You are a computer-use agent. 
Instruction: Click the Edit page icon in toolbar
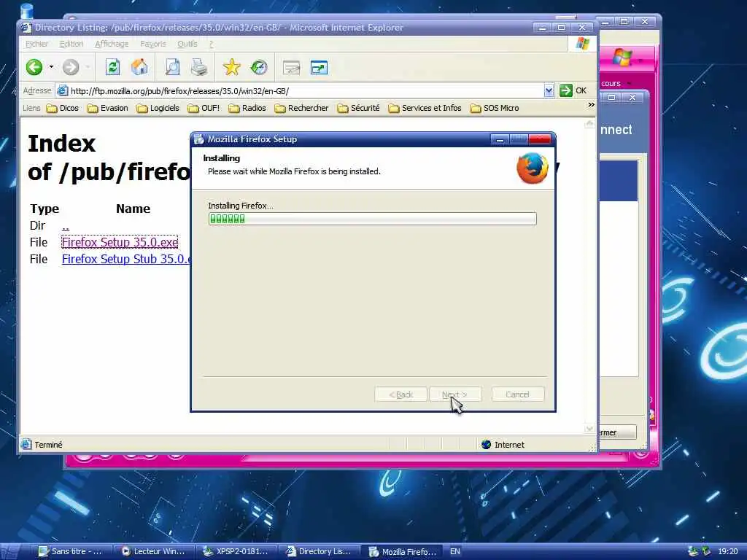[x=291, y=68]
